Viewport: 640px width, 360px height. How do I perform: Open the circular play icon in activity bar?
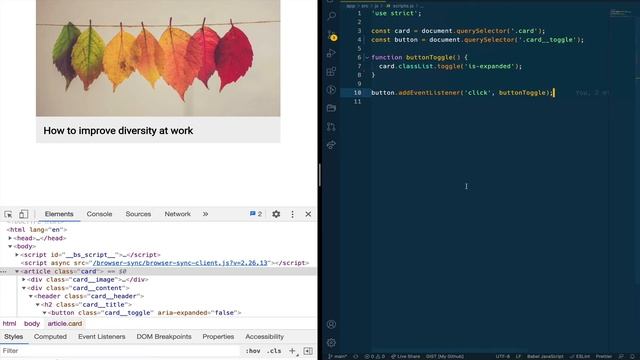331,90
